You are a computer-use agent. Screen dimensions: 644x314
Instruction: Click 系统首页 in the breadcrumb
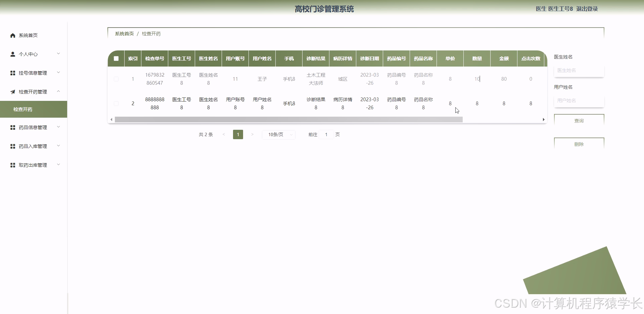pos(124,34)
